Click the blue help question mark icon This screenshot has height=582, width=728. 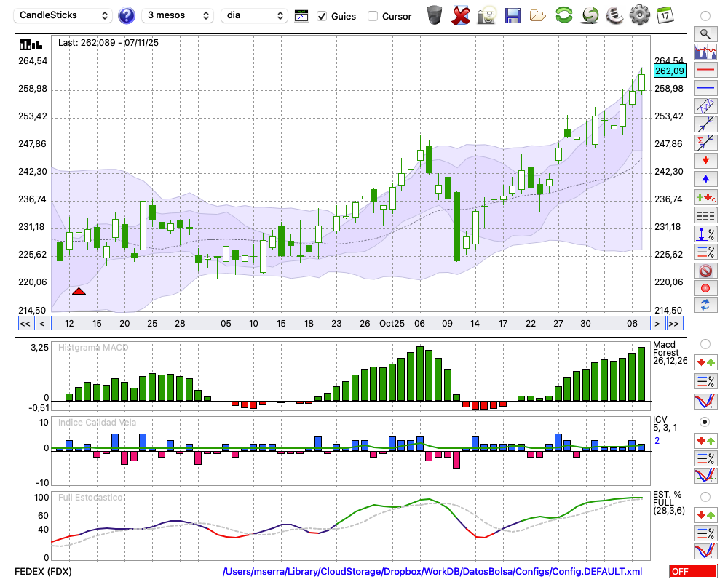126,16
